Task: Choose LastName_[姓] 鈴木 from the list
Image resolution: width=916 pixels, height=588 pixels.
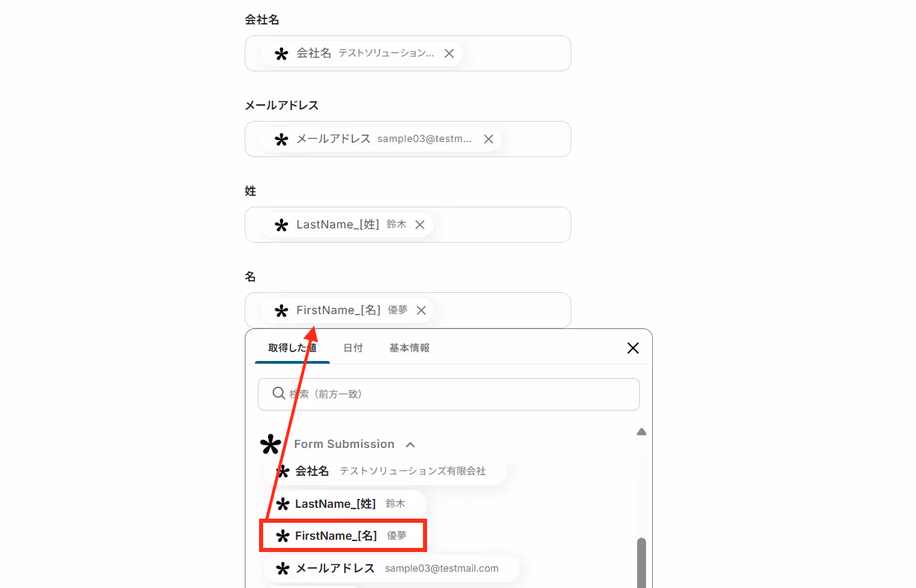Action: click(345, 504)
